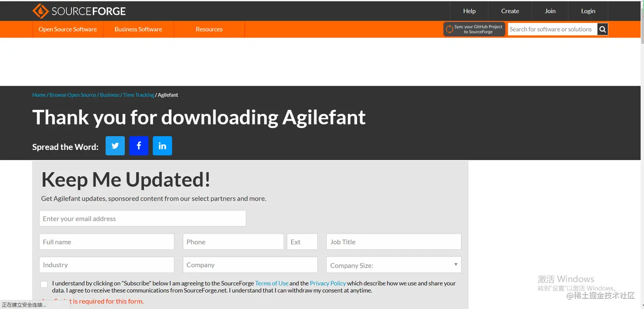Open Browse Open Source breadcrumb
Screen dimensions: 644x309
click(73, 95)
